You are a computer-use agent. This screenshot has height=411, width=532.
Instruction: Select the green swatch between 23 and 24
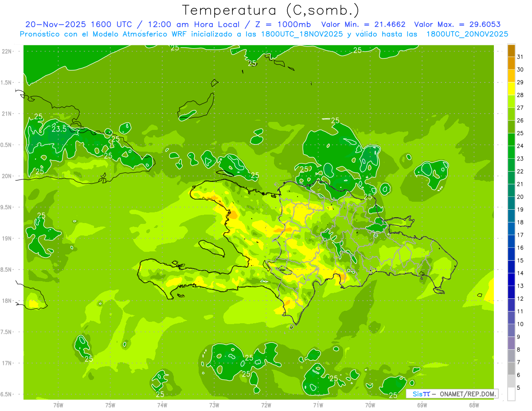pyautogui.click(x=511, y=152)
